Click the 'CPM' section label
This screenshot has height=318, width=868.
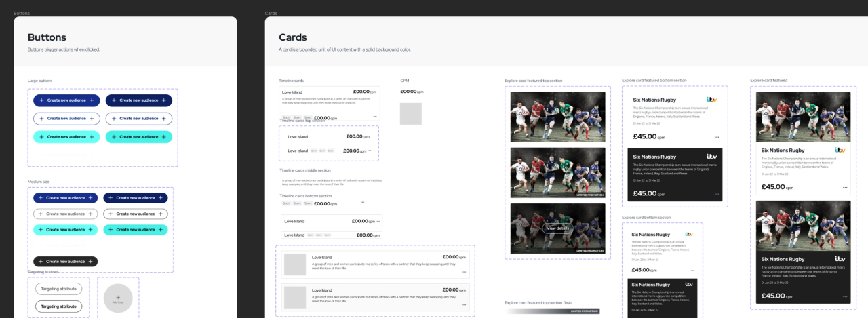(405, 81)
